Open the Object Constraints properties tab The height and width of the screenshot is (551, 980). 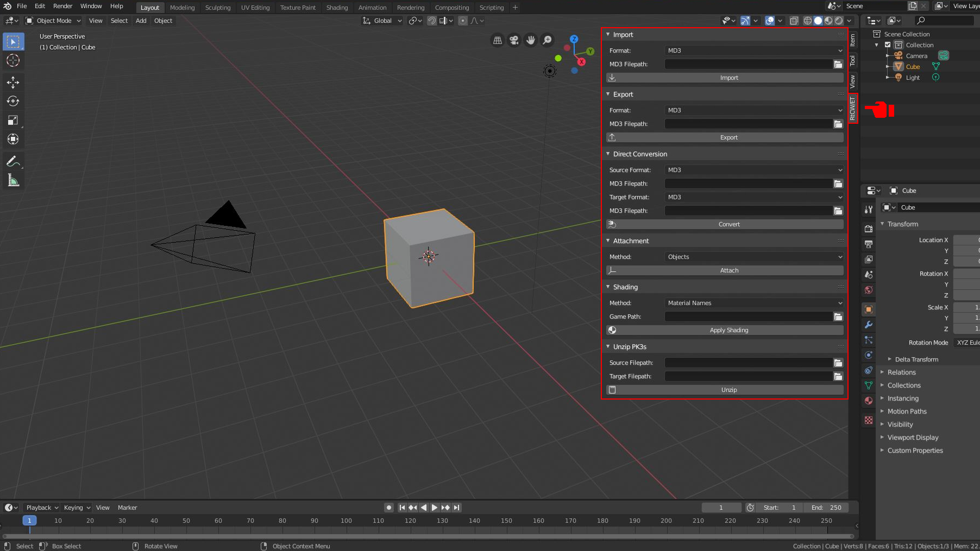(869, 370)
